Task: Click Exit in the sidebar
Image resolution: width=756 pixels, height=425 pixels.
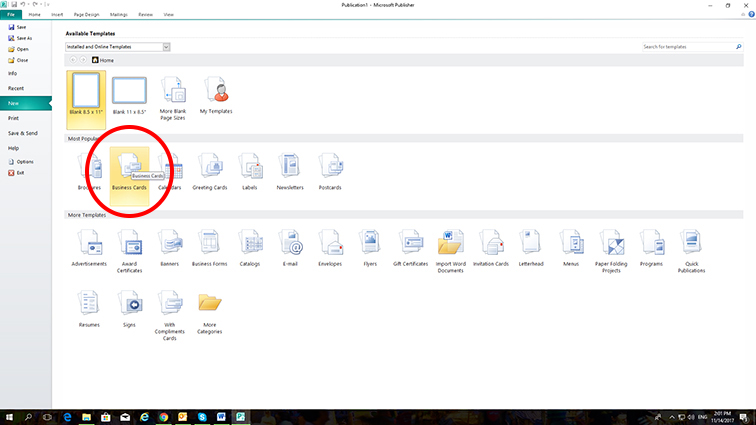Action: [x=16, y=173]
